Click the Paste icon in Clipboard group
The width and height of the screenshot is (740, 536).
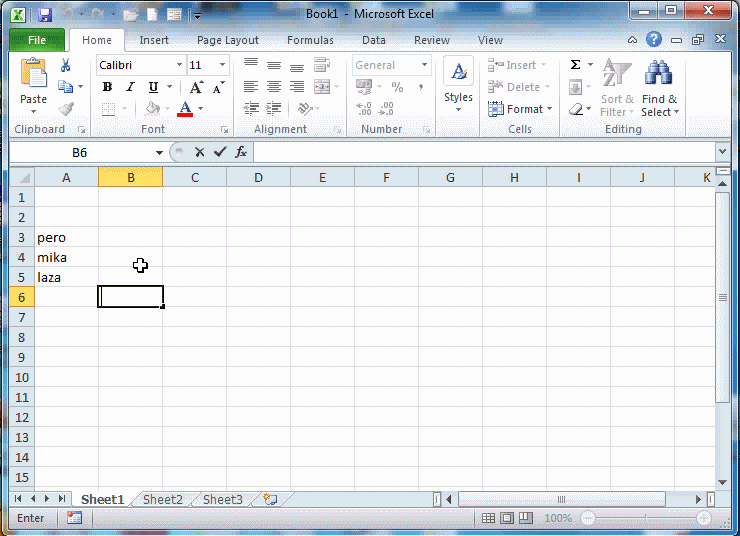tap(33, 76)
